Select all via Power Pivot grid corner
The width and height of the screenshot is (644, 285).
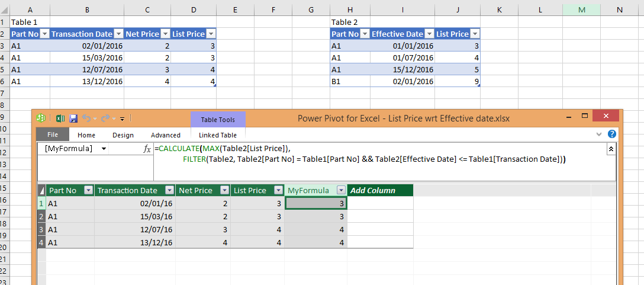pyautogui.click(x=41, y=190)
